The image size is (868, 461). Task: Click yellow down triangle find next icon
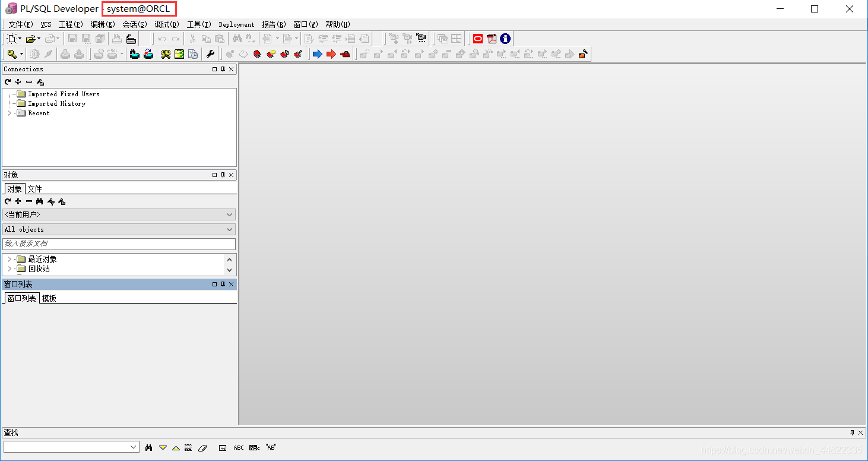click(163, 447)
